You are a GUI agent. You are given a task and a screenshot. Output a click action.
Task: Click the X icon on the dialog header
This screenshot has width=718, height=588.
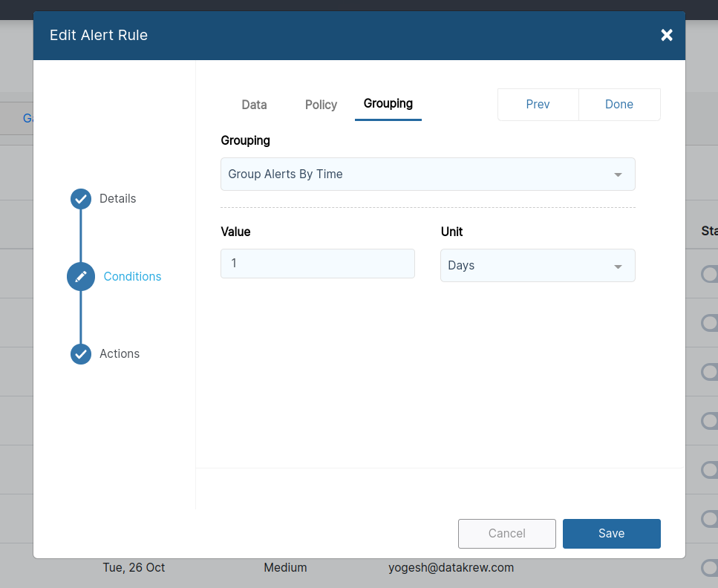[x=666, y=34]
